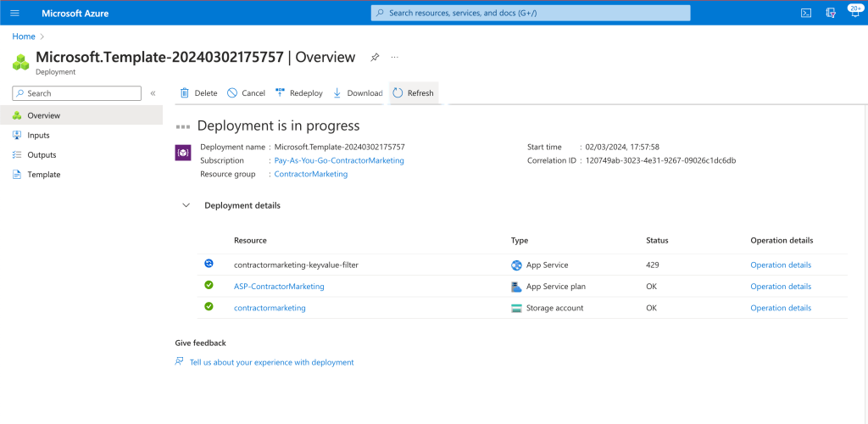Redeploy the template

(x=299, y=93)
